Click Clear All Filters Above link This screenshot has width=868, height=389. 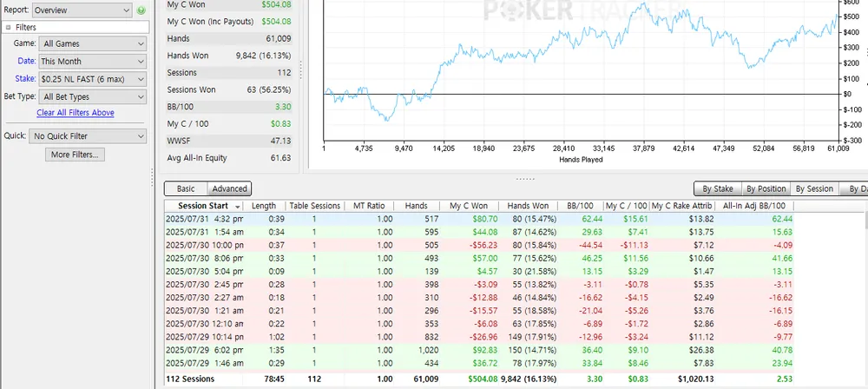click(x=76, y=113)
